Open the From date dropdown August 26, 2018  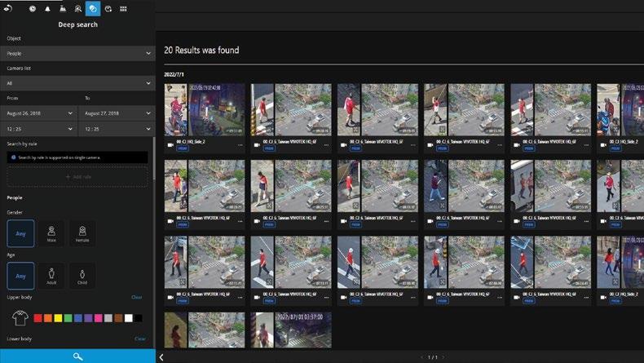pyautogui.click(x=38, y=113)
